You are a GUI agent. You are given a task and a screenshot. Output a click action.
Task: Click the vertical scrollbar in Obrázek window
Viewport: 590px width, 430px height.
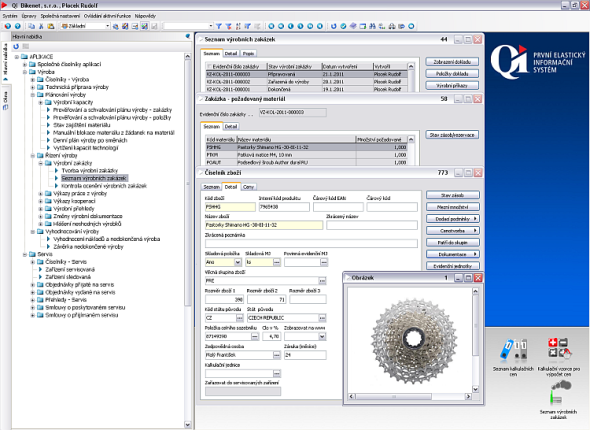click(x=476, y=340)
